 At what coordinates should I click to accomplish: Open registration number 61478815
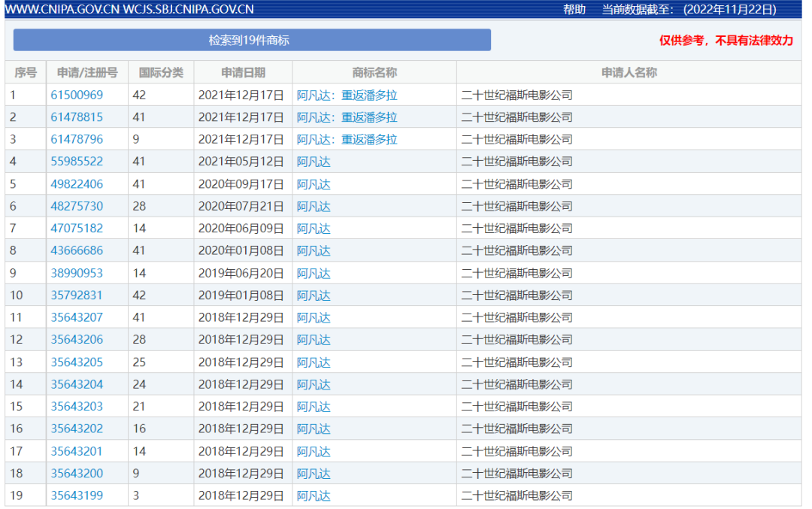pyautogui.click(x=77, y=117)
